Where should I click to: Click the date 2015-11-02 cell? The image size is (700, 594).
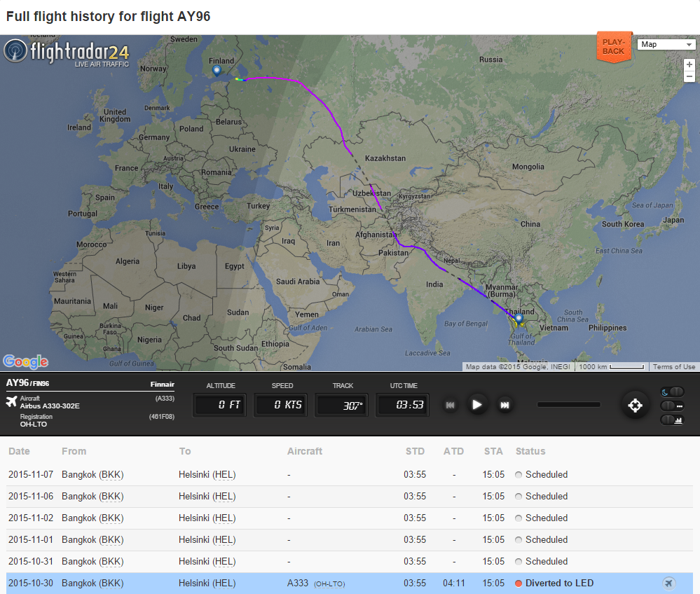31,518
